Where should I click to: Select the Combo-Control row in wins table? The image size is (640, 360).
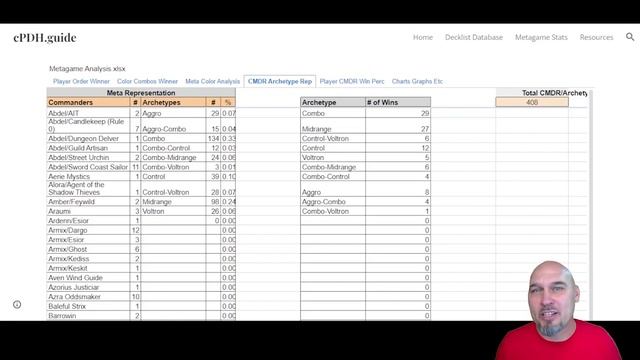coord(365,176)
